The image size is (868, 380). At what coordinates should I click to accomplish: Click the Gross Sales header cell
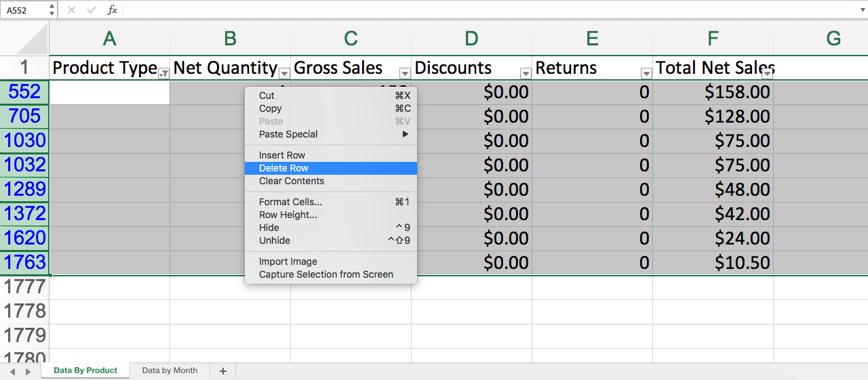(x=351, y=67)
